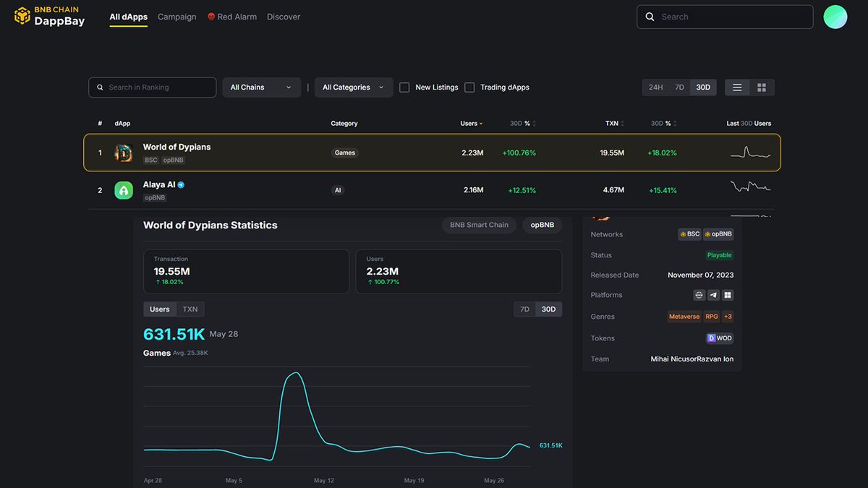Focus the header Search box

[x=725, y=17]
